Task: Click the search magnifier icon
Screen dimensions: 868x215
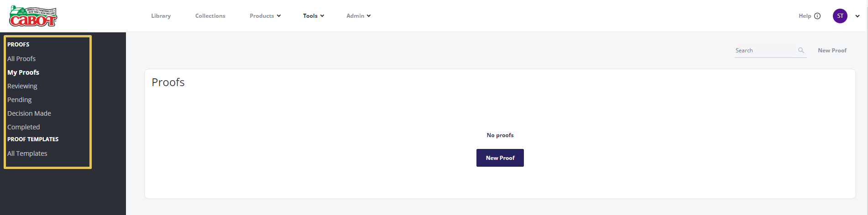Action: 801,50
